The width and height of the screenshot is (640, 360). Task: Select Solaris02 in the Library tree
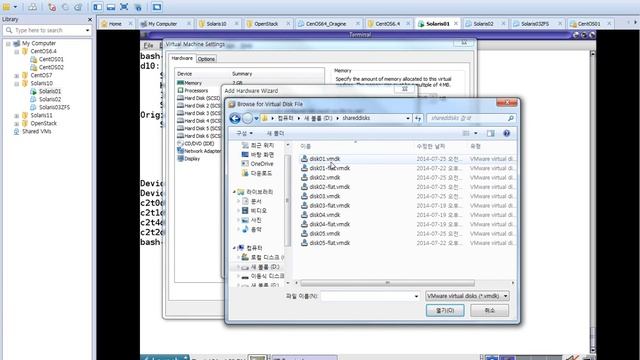point(50,99)
